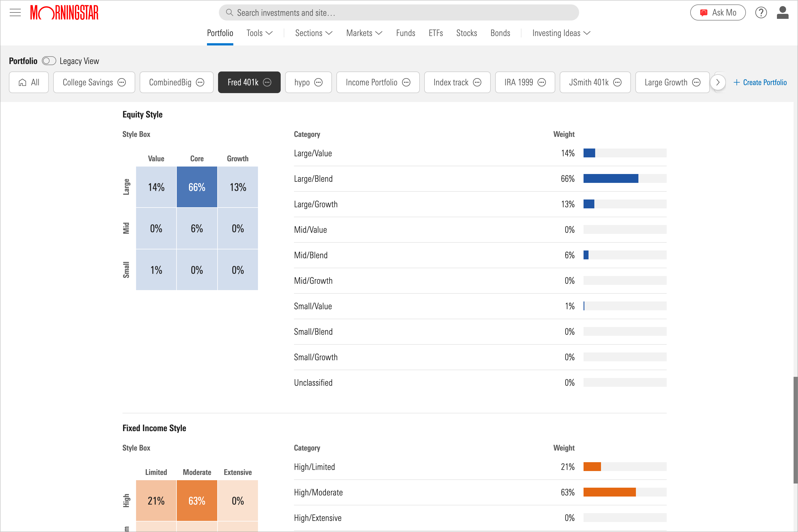Click the search investments input field
The height and width of the screenshot is (532, 798).
(x=399, y=13)
